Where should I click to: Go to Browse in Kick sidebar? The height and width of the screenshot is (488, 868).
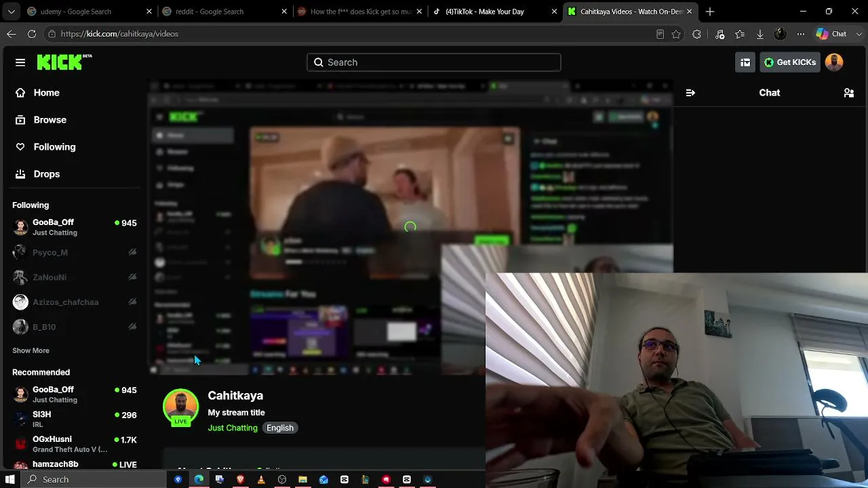point(73,120)
